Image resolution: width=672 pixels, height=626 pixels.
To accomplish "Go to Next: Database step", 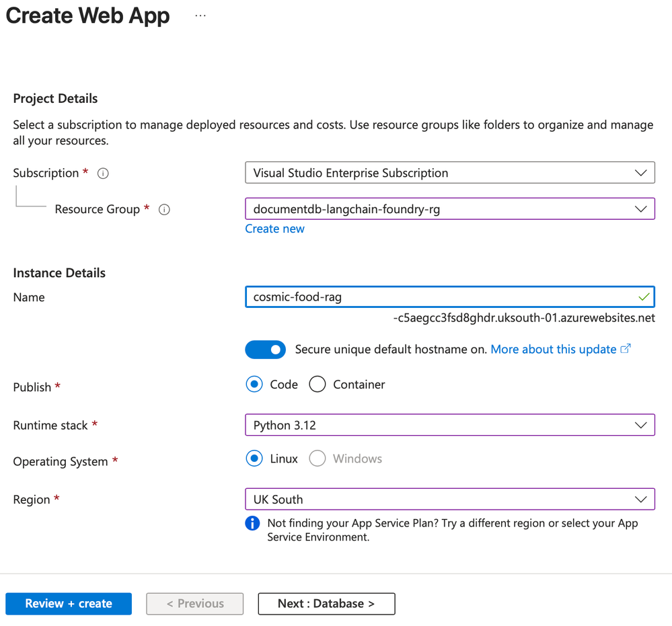I will [x=326, y=604].
